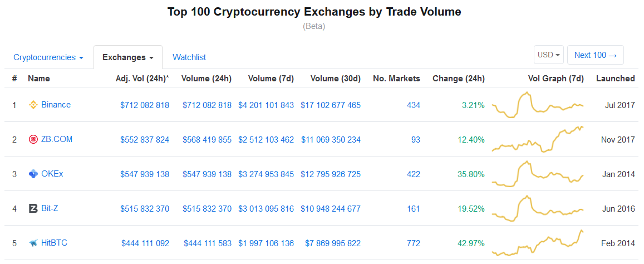Sort by Adj. Vol (24h) column

[142, 79]
